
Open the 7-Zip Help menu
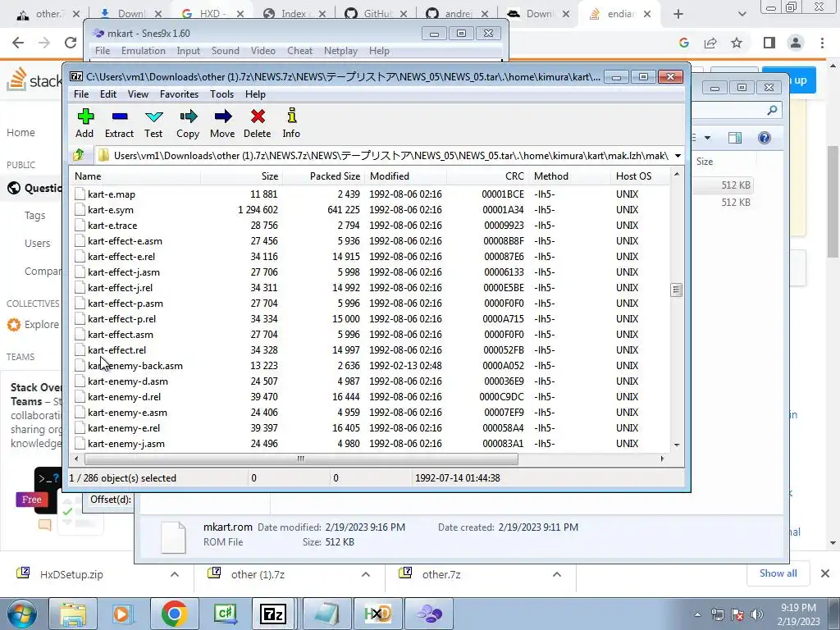256,94
